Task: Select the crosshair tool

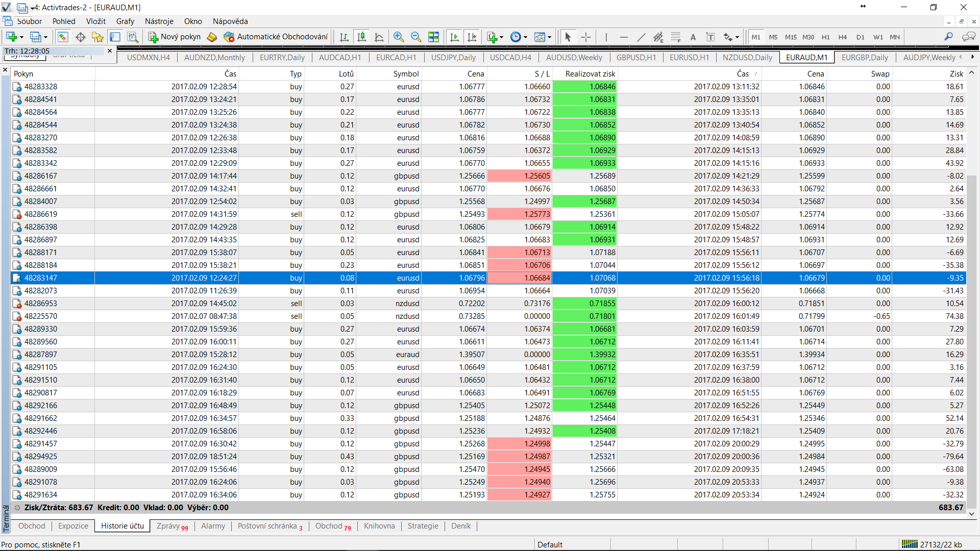Action: (586, 37)
